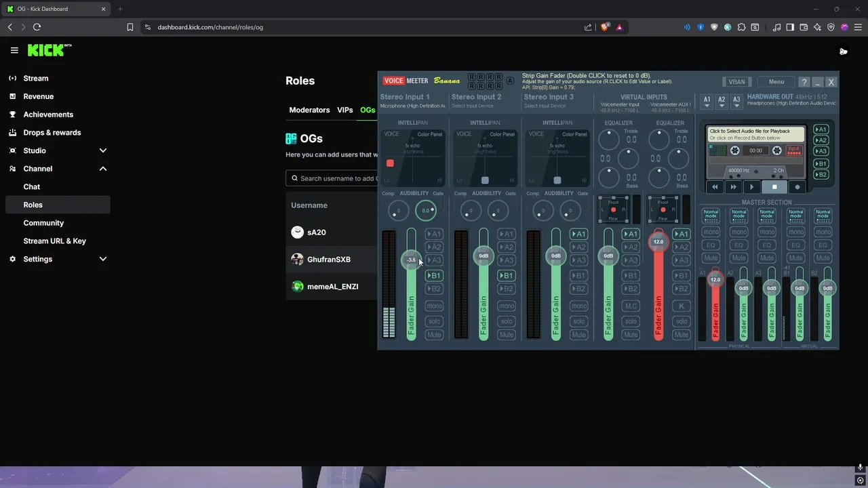The height and width of the screenshot is (488, 868).
Task: Click the Stereo Input 1 Gate knob
Action: [426, 210]
